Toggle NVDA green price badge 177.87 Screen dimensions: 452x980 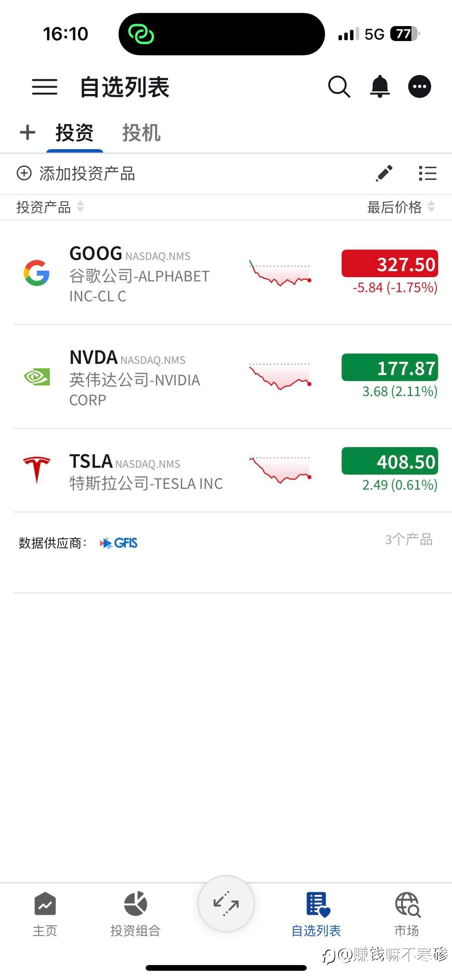tap(390, 367)
